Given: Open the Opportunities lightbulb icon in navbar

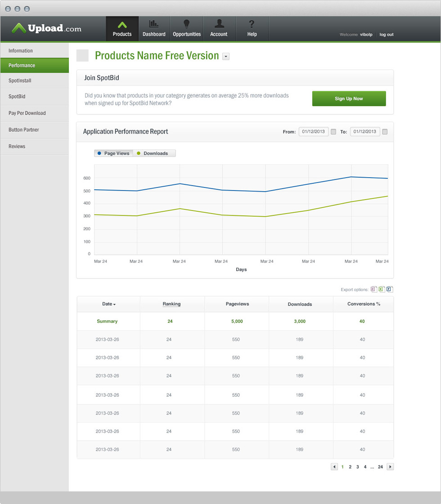Looking at the screenshot, I should click(187, 24).
